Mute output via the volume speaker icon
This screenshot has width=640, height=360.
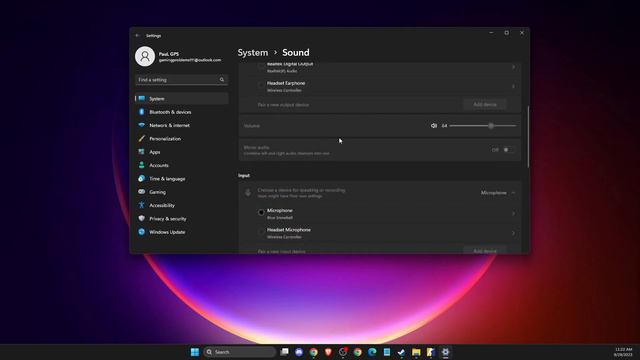(x=433, y=126)
